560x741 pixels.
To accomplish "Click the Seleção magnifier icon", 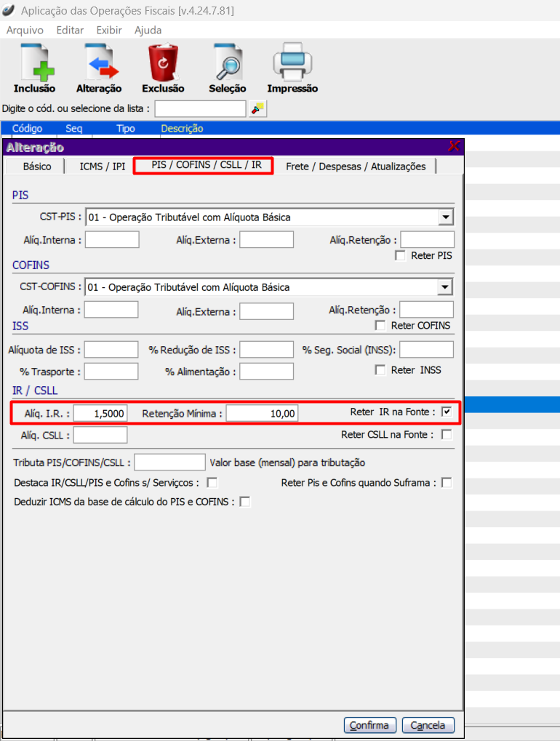I will click(227, 63).
